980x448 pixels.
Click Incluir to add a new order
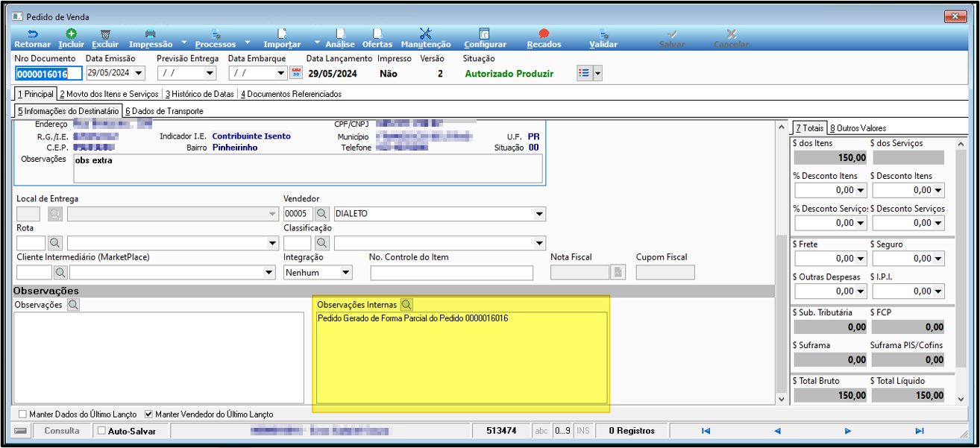(72, 34)
